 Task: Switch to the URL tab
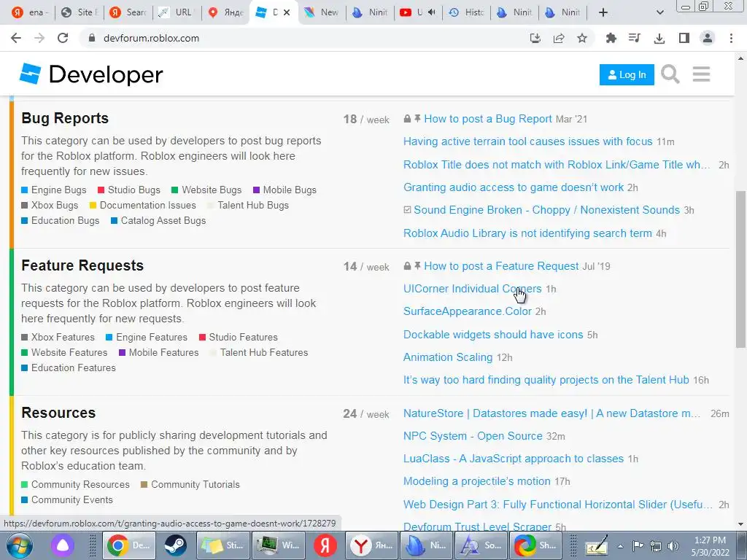pyautogui.click(x=177, y=12)
